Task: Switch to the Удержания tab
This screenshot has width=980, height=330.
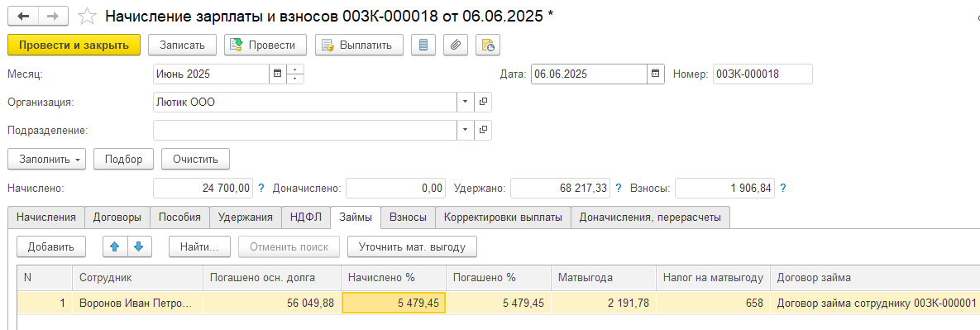Action: point(245,218)
